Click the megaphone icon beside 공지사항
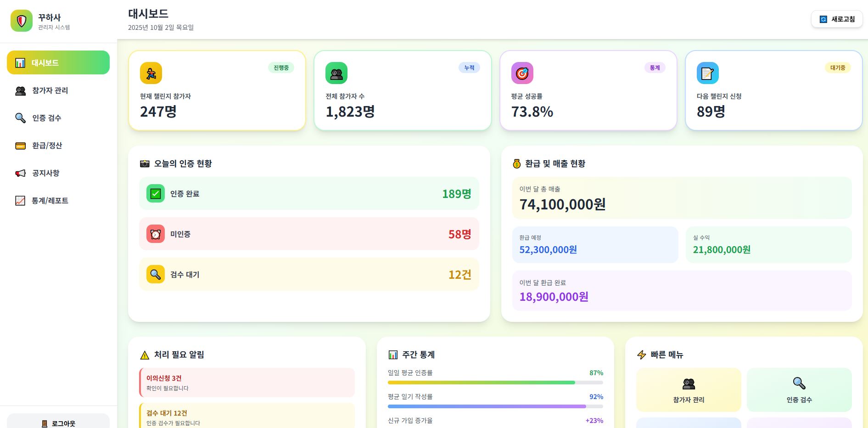This screenshot has width=868, height=428. coord(21,173)
